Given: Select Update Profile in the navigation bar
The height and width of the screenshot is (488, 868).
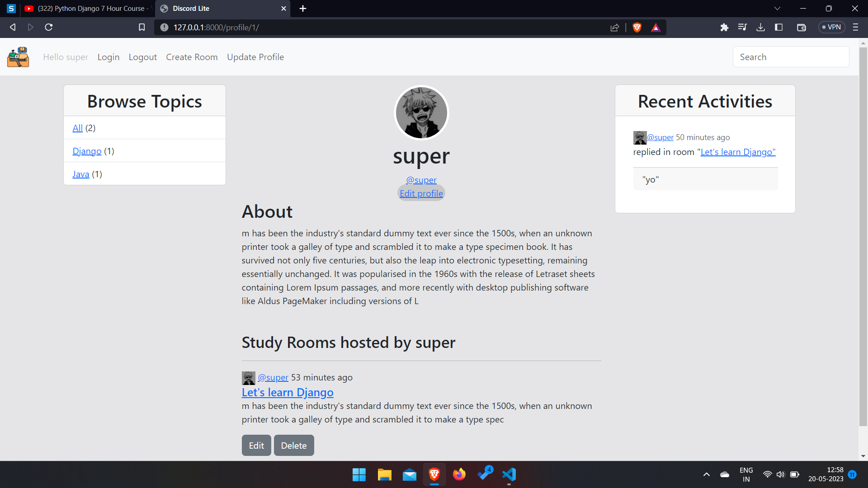Looking at the screenshot, I should [255, 56].
